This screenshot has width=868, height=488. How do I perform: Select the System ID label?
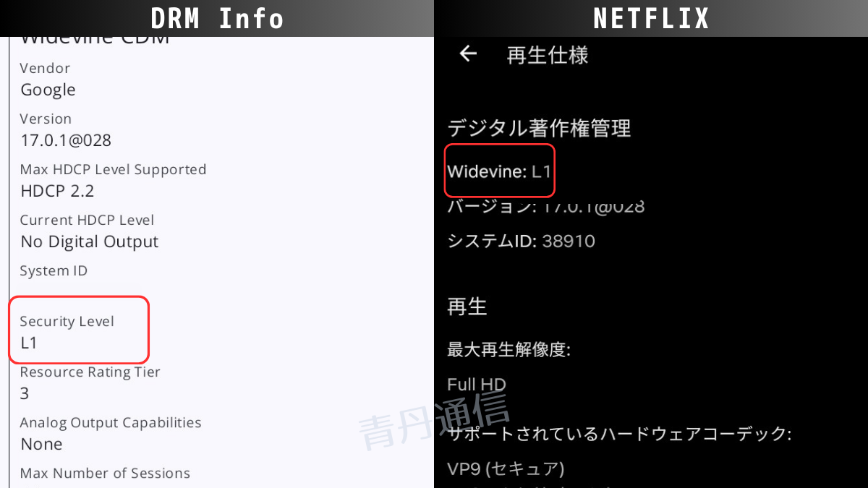point(54,271)
